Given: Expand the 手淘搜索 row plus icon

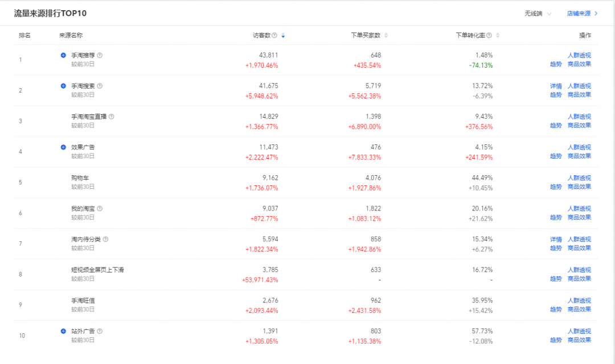Looking at the screenshot, I should click(x=63, y=86).
